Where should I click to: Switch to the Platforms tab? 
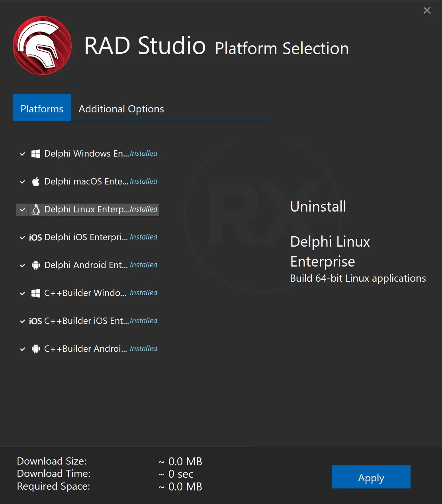coord(42,107)
